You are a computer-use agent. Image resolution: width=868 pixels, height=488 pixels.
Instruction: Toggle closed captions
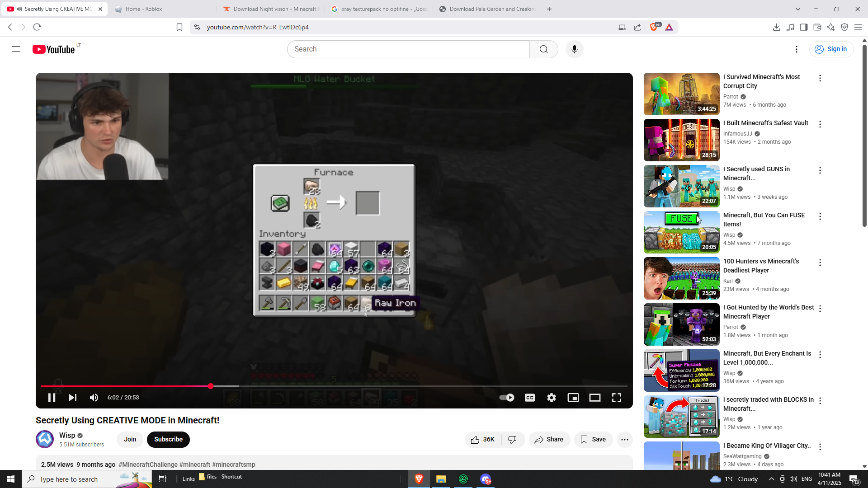coord(529,398)
